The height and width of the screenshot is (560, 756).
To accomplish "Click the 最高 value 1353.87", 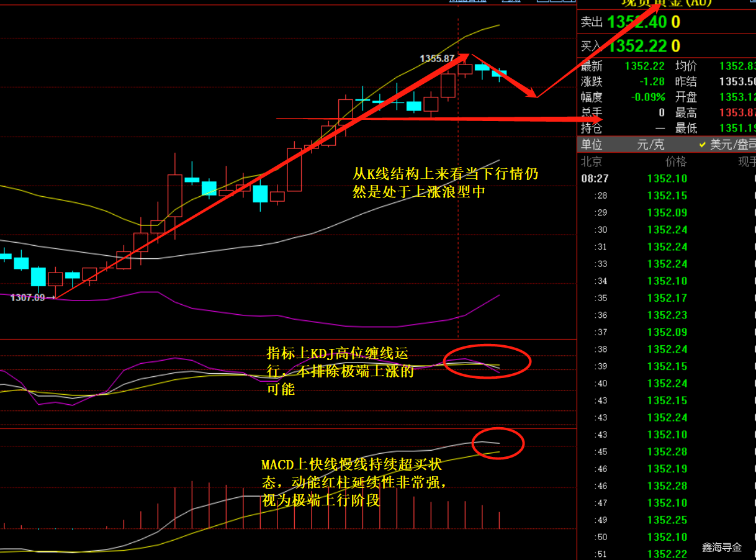I will point(737,112).
